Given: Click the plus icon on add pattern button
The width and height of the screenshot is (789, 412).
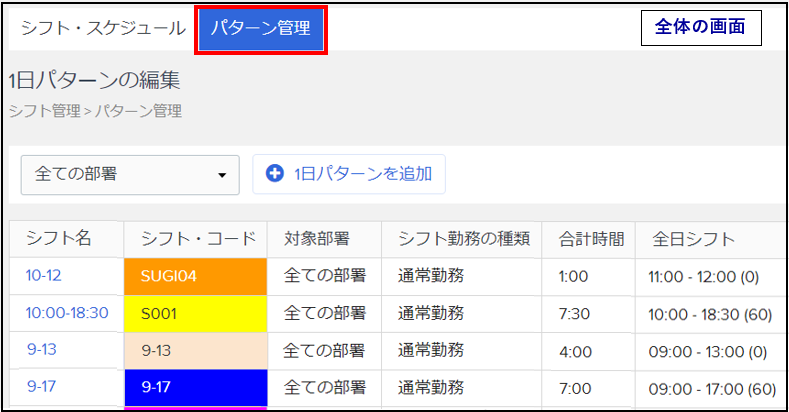Looking at the screenshot, I should (275, 174).
